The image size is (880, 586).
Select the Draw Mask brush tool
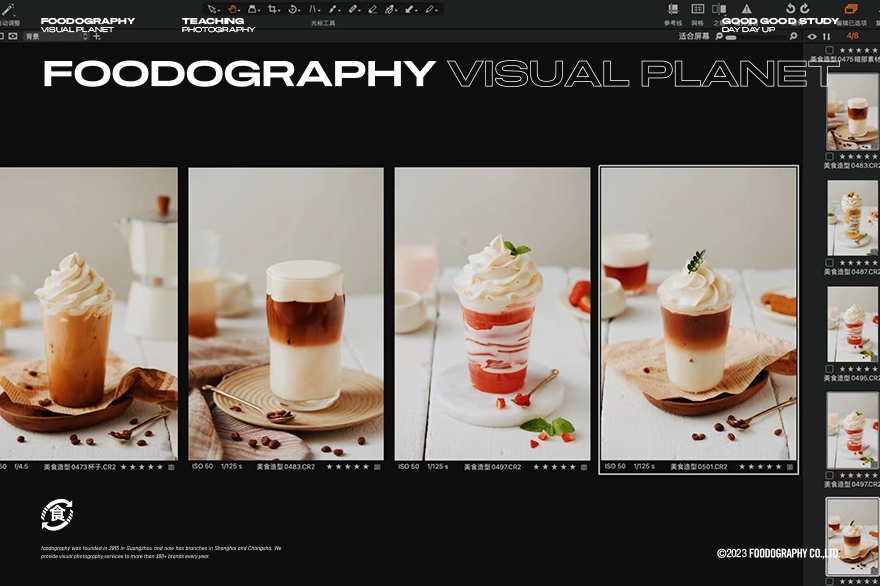[x=352, y=9]
